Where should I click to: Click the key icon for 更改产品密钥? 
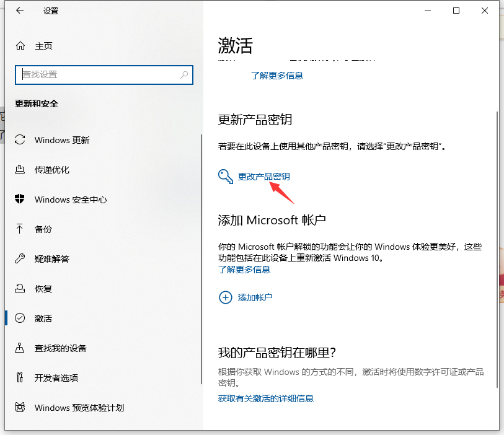tap(225, 177)
